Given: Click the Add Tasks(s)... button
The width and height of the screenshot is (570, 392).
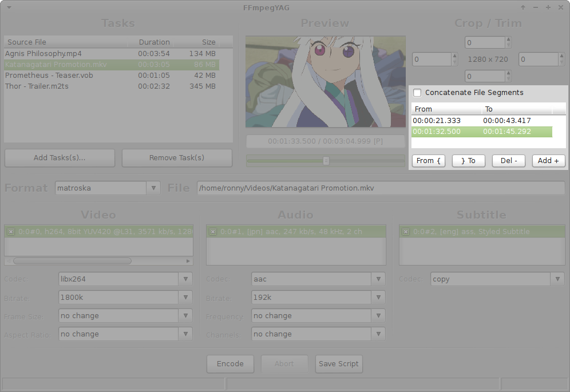Looking at the screenshot, I should pos(60,158).
